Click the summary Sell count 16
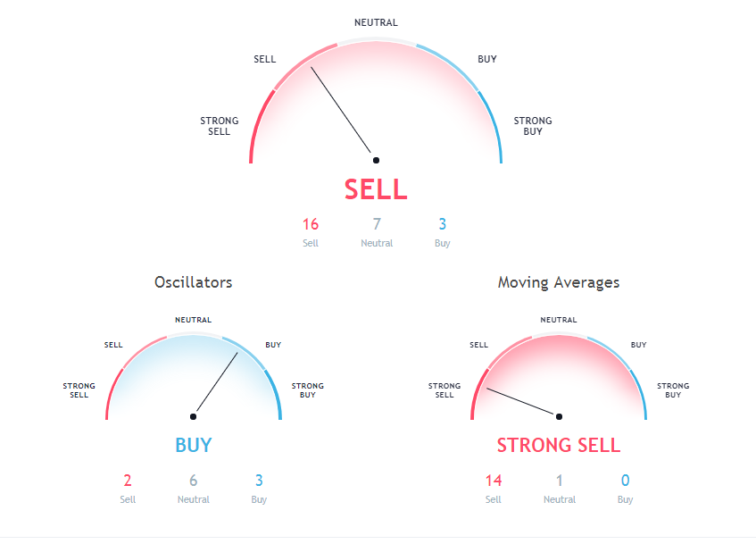The height and width of the screenshot is (544, 756). [311, 224]
